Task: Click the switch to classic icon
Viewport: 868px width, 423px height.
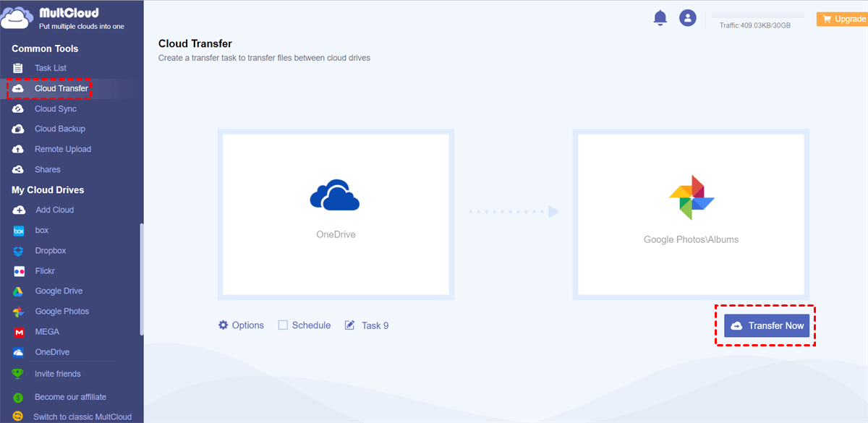Action: pyautogui.click(x=18, y=416)
